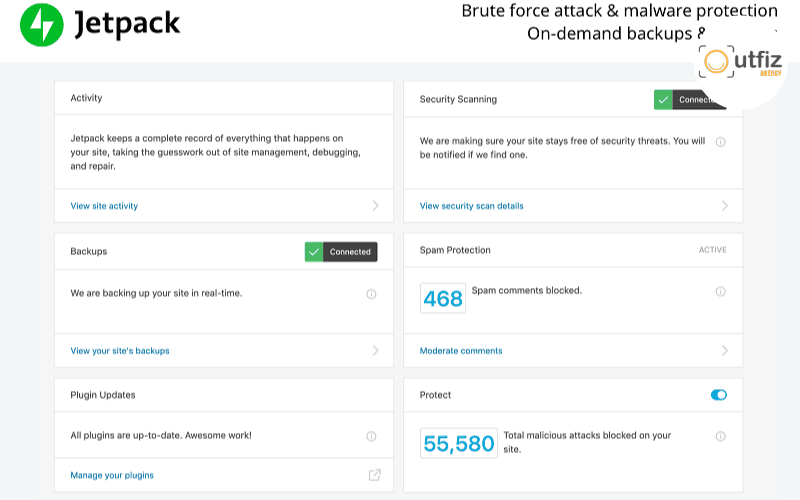Screen dimensions: 800x500
Task: Click info icon next to plugins up-to-date message
Action: tap(371, 436)
